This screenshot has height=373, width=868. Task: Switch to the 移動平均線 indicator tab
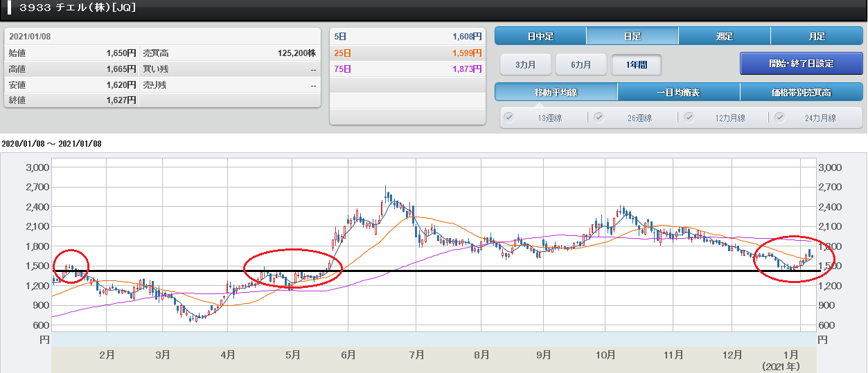click(556, 92)
